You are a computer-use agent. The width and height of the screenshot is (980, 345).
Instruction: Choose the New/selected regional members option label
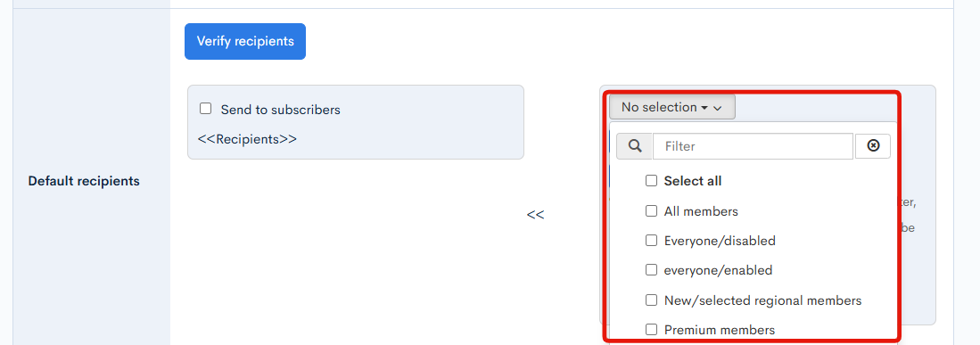click(762, 300)
